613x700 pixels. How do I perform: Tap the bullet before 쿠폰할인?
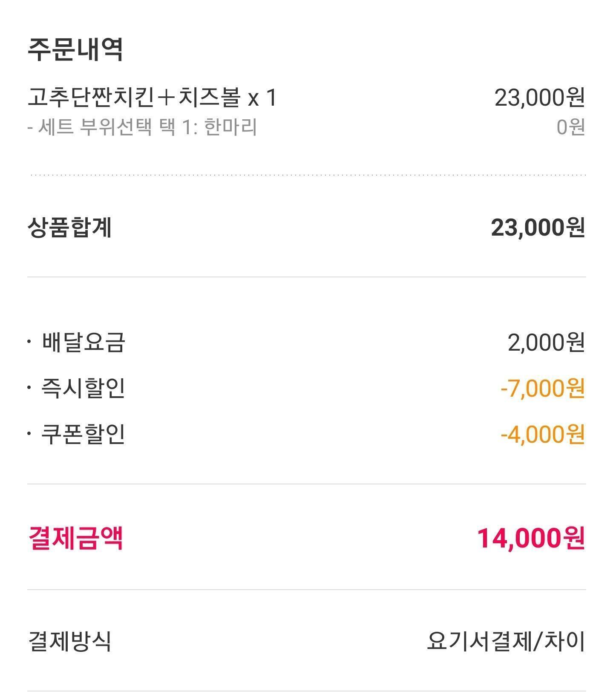point(29,434)
